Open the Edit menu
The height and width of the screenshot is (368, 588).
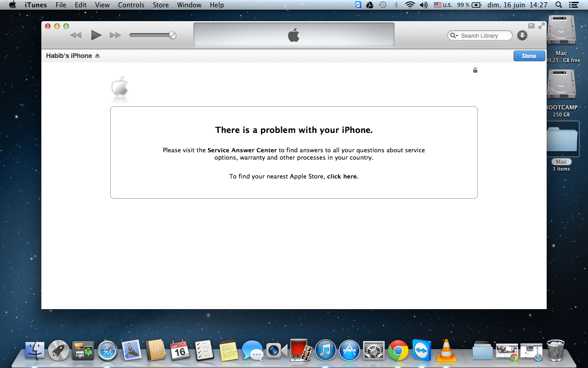coord(81,5)
